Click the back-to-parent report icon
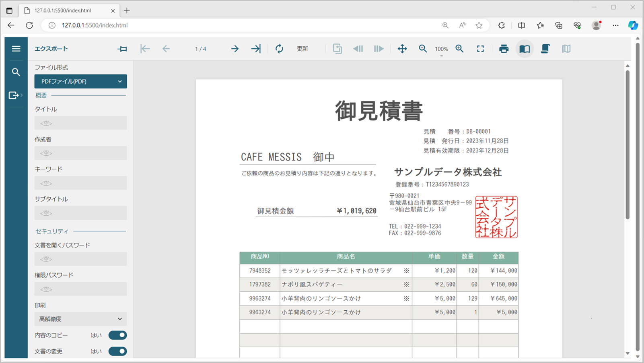Image resolution: width=644 pixels, height=363 pixels. point(337,49)
